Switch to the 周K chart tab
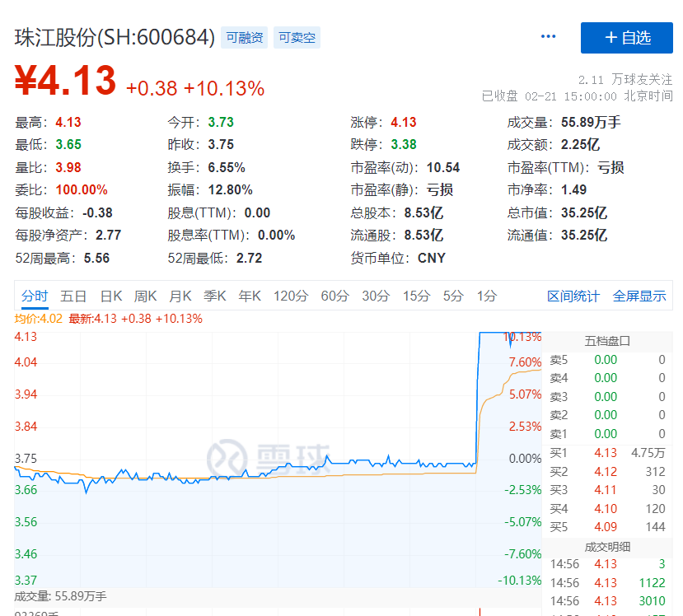The height and width of the screenshot is (616, 683). [146, 296]
